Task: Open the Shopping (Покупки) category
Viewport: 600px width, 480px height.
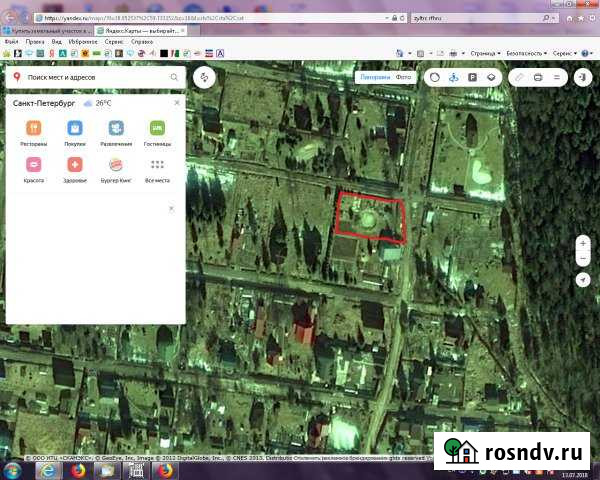Action: coord(75,128)
